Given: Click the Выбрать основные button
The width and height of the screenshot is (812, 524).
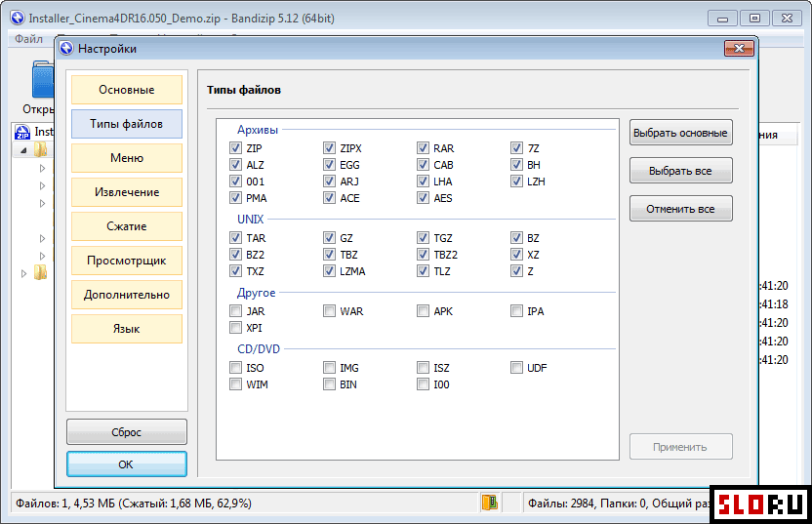Looking at the screenshot, I should pyautogui.click(x=681, y=133).
